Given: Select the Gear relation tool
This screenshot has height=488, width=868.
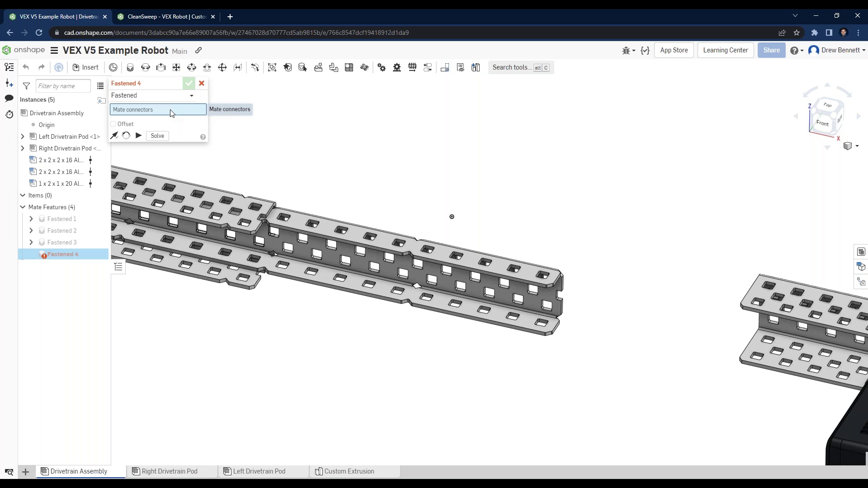Looking at the screenshot, I should pos(382,67).
